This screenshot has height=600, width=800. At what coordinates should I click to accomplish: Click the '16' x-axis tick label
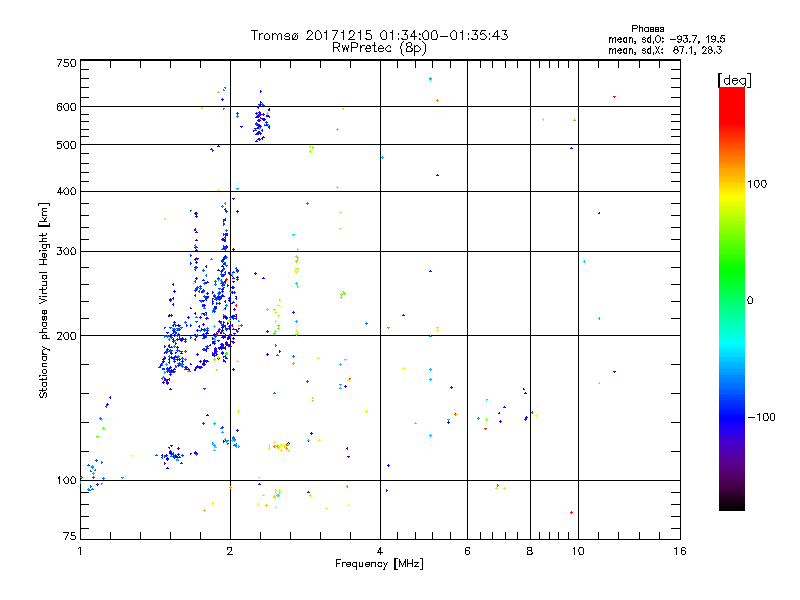[x=680, y=551]
